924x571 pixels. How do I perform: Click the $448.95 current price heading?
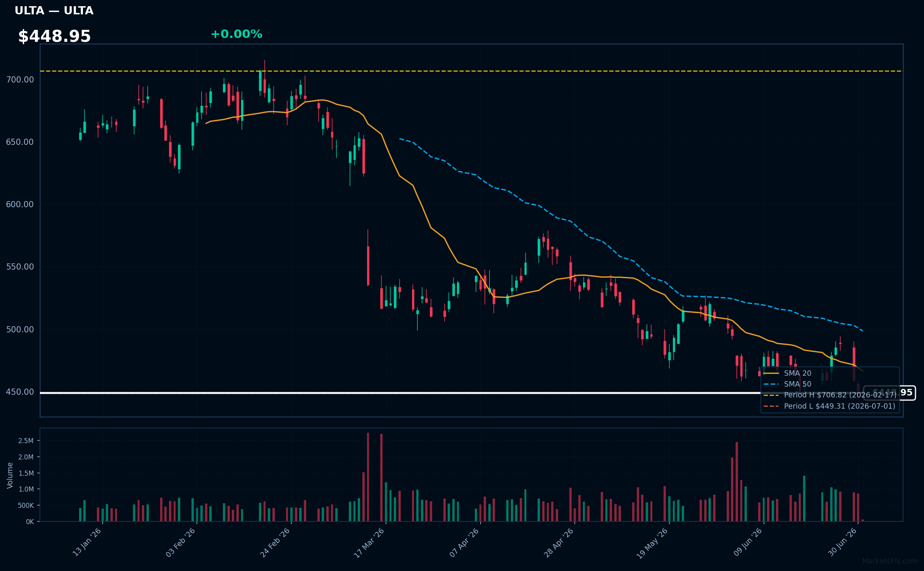54,36
